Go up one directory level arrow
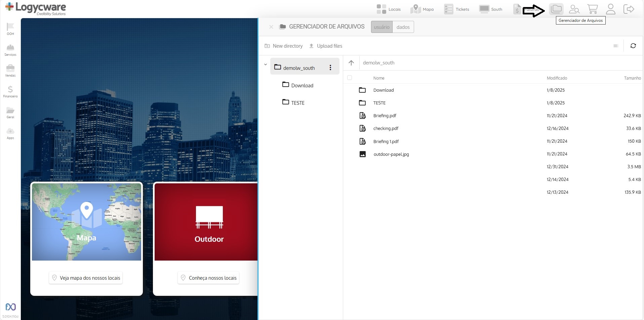 pos(351,63)
